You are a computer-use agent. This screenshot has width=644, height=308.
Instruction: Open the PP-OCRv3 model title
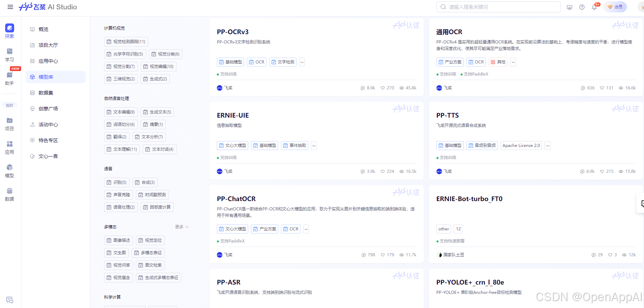click(x=233, y=32)
